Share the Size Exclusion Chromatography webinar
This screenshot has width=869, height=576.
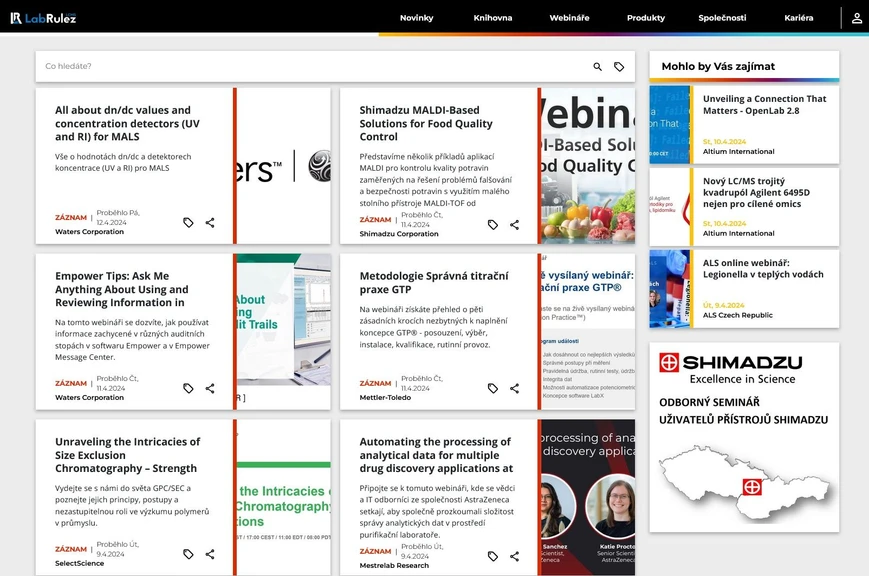tap(210, 554)
